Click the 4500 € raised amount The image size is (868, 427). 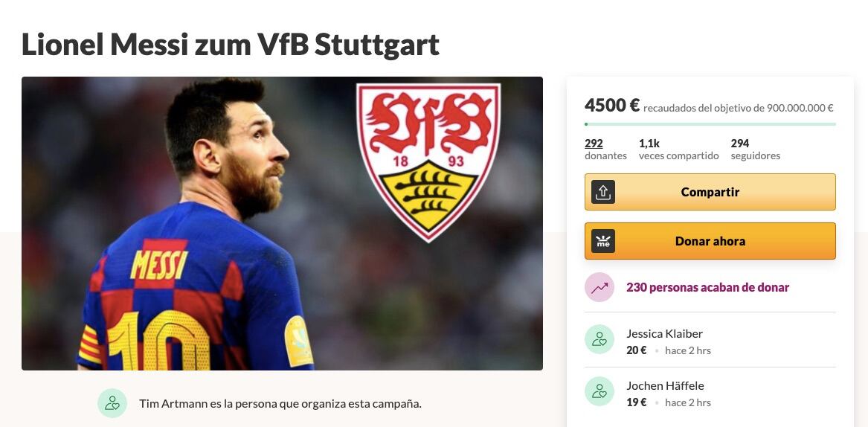(612, 105)
